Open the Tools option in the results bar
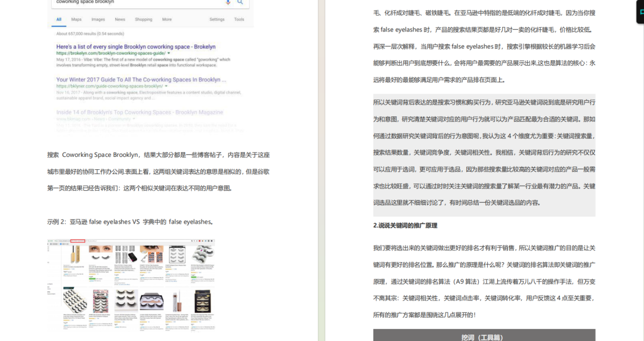Screen dimensions: 644x341 [239, 19]
